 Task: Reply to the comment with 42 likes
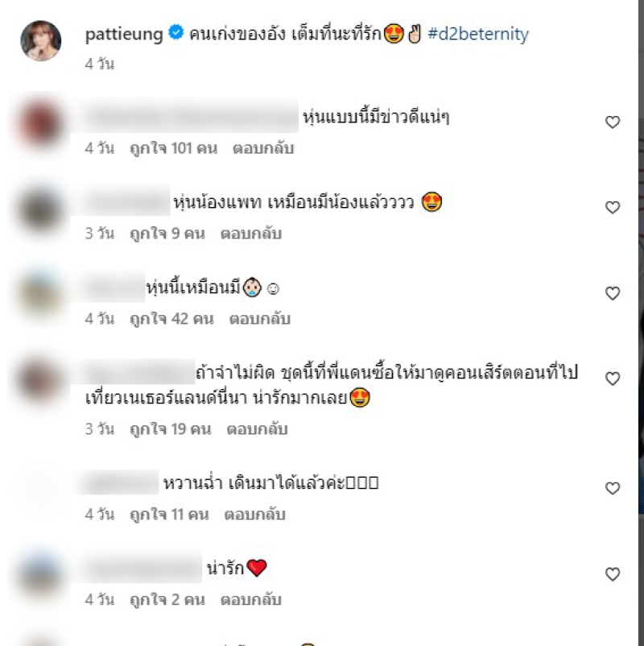(260, 319)
